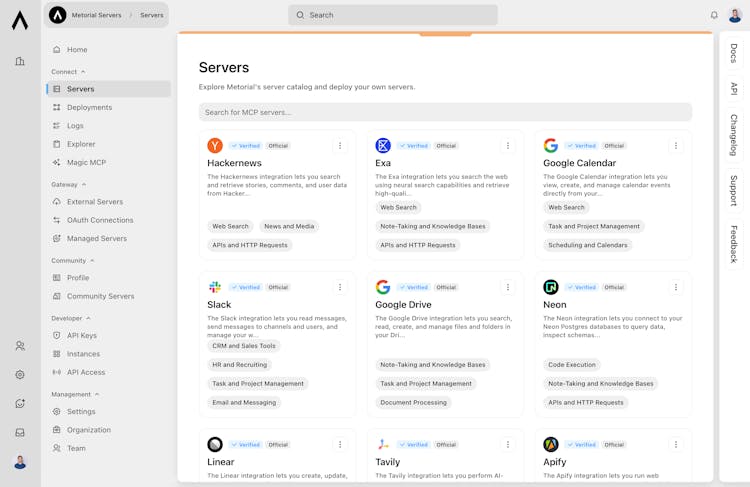
Task: Click the Google Drive logo icon
Action: point(383,287)
